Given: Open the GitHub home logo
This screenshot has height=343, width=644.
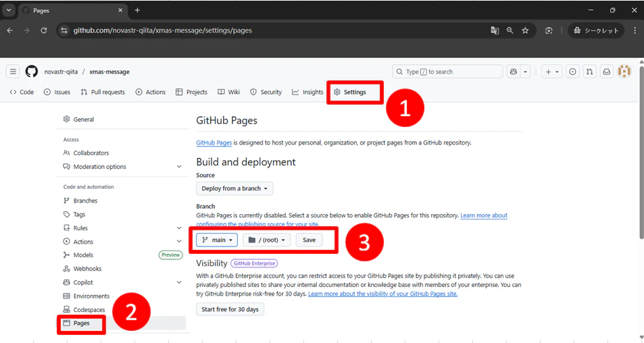Looking at the screenshot, I should (x=32, y=72).
